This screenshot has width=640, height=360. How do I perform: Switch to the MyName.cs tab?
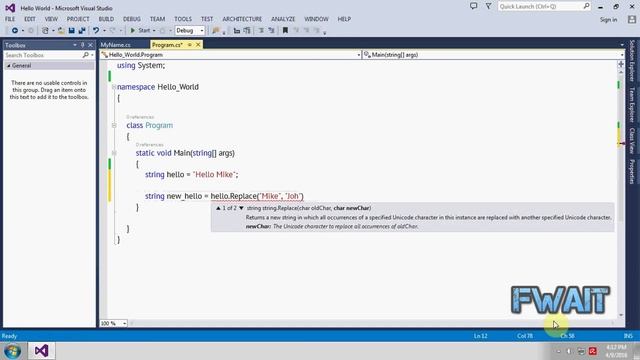click(x=116, y=45)
